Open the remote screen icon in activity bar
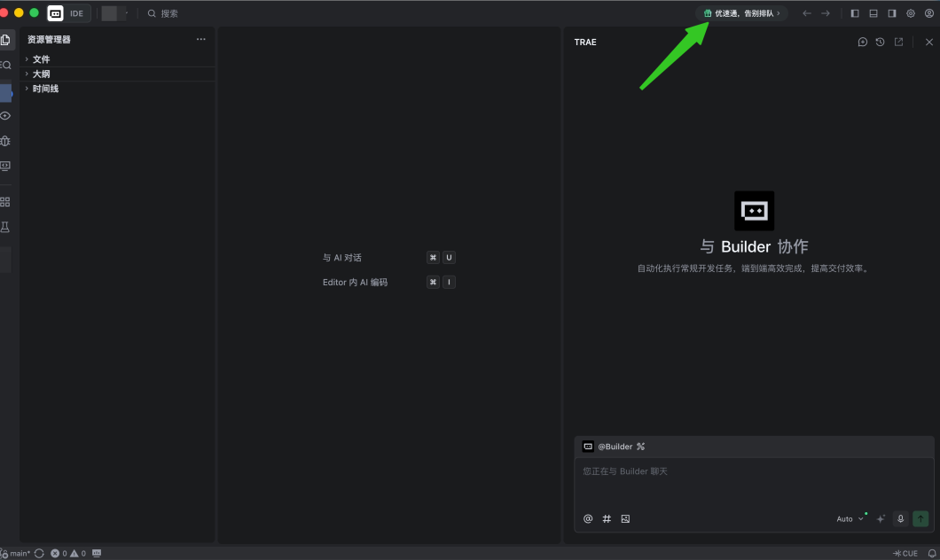The width and height of the screenshot is (940, 560). tap(5, 166)
